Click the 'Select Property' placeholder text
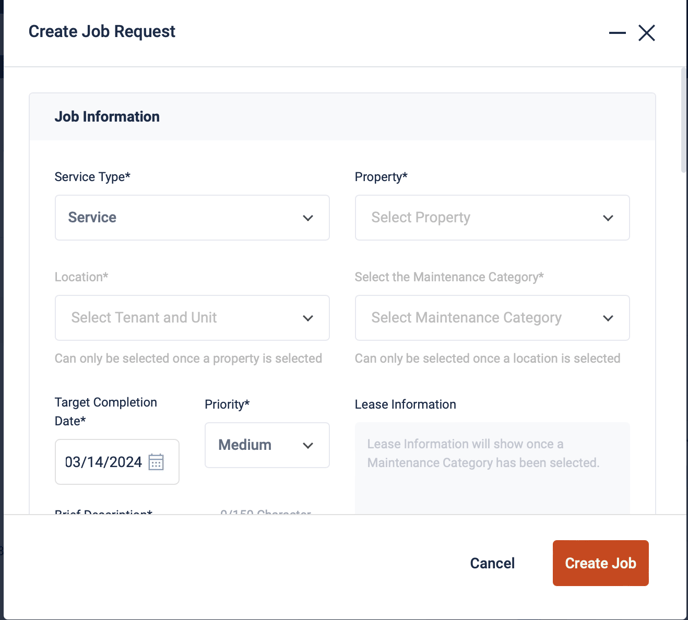The image size is (688, 620). point(420,217)
